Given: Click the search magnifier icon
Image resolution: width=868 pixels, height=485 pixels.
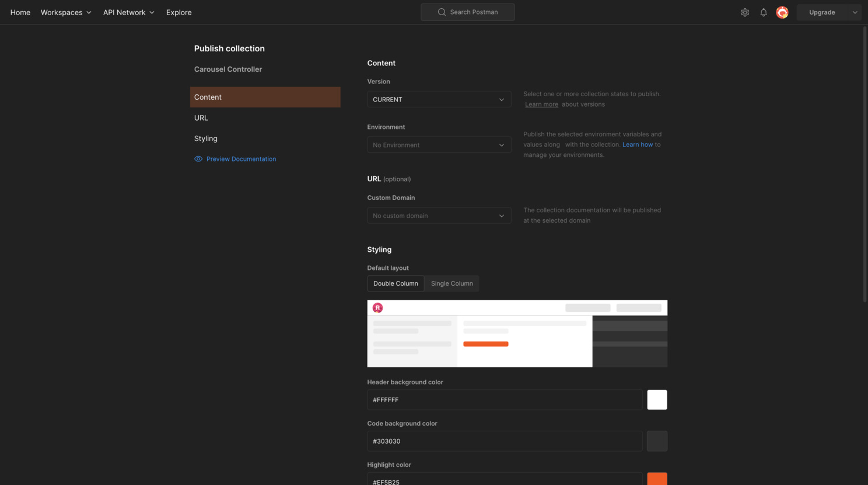Looking at the screenshot, I should 442,12.
